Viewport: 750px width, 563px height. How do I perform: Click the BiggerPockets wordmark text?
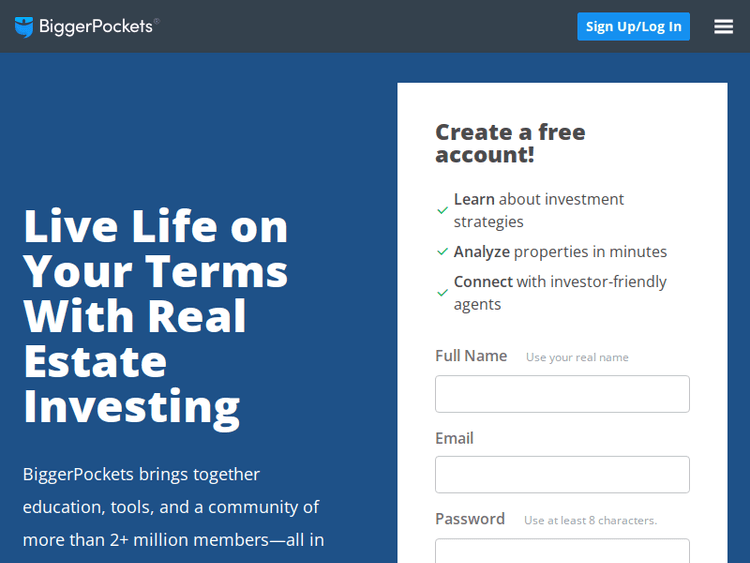click(98, 27)
